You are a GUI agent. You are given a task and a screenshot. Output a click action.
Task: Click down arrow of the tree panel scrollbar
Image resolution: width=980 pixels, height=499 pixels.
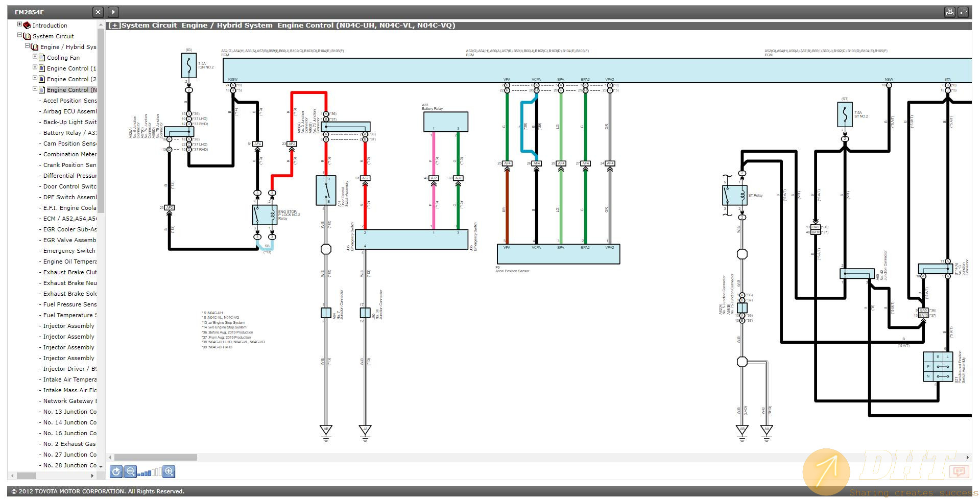101,466
